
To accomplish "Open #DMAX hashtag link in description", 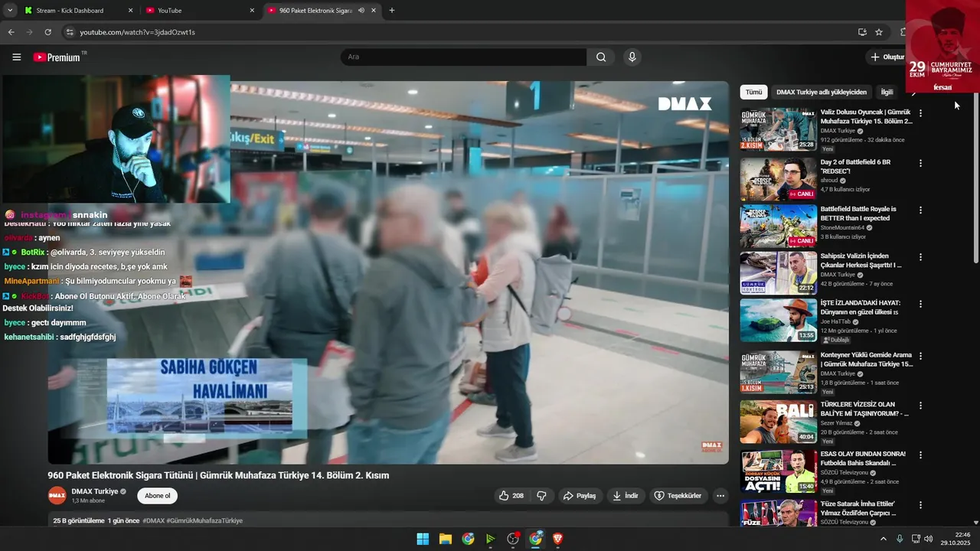I will 154,520.
